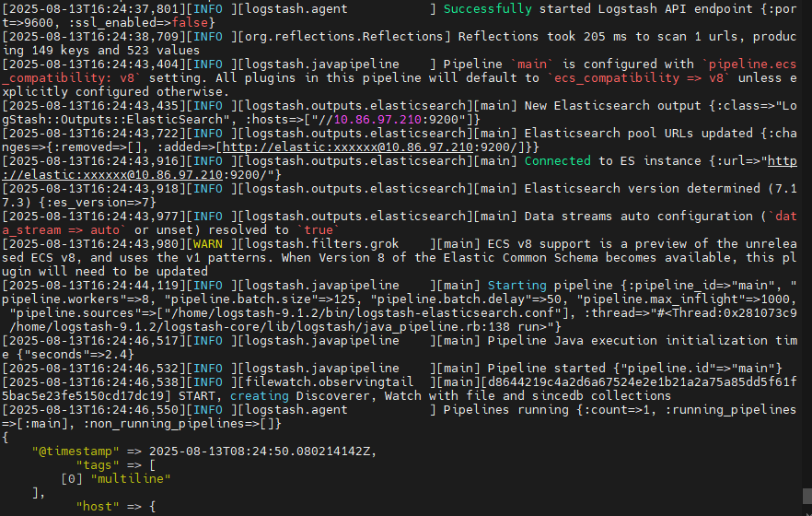Click the timestamp 2025-08-13T16:24:43,404
Screen dimensions: 812x516
93,64
